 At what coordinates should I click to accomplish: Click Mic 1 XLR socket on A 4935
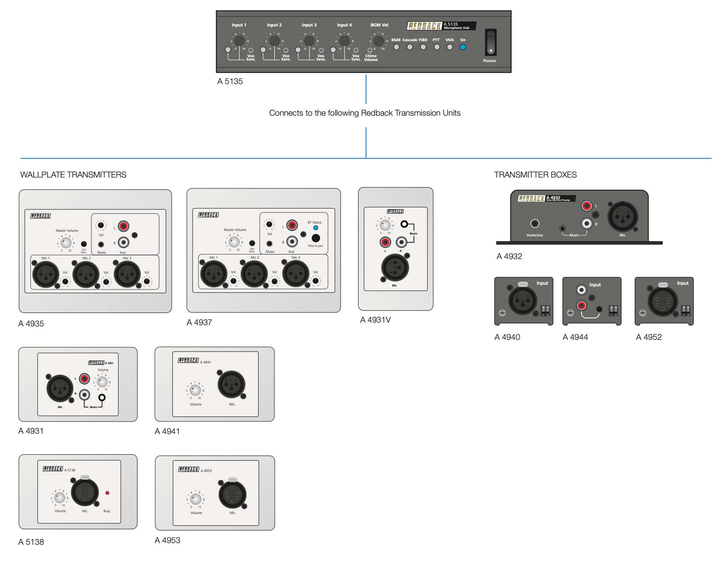pyautogui.click(x=45, y=274)
